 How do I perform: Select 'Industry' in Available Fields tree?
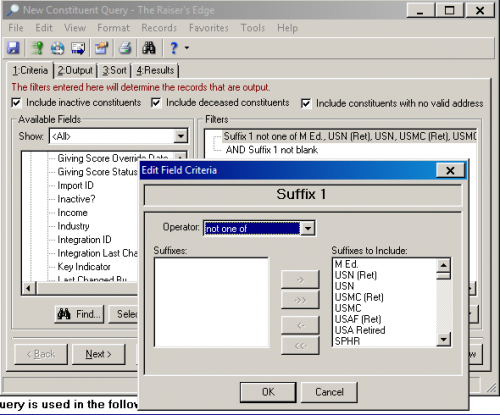click(73, 226)
